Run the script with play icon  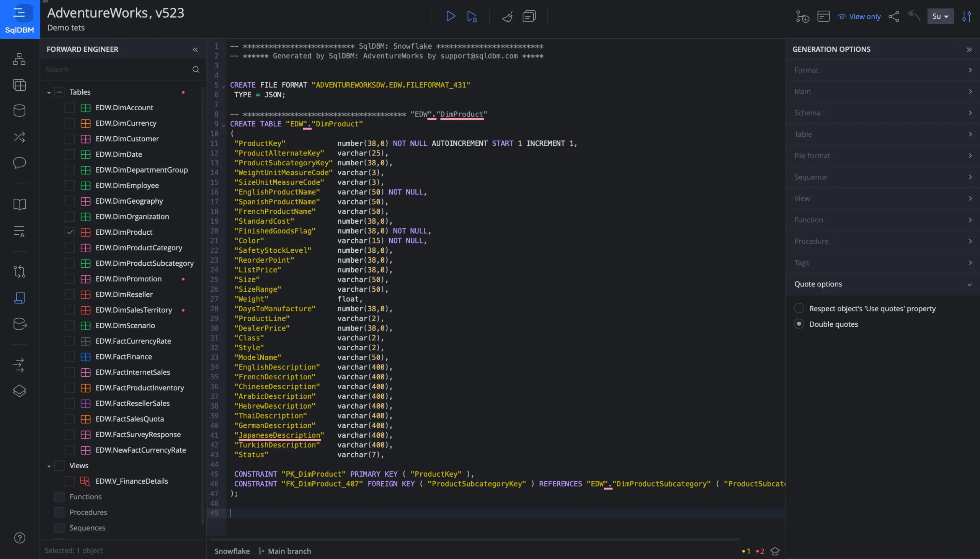tap(451, 16)
